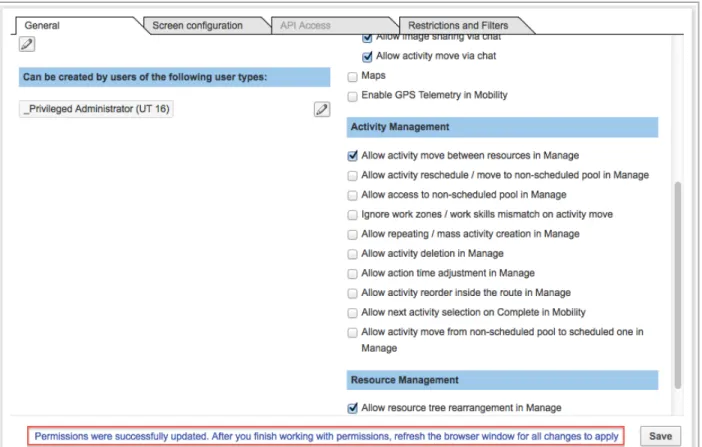Image resolution: width=702 pixels, height=447 pixels.
Task: Click the 'Can be created by users' header
Action: click(x=175, y=77)
